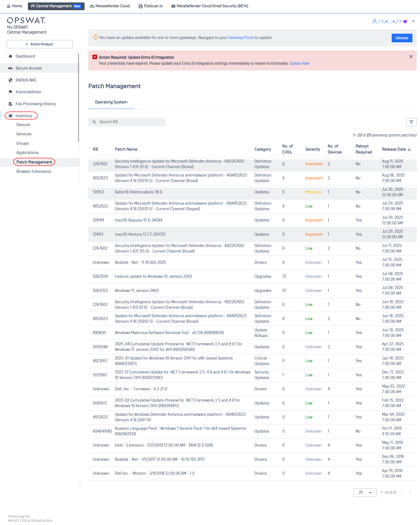Close the Entra ID alert banner
420x525 pixels.
point(411,57)
